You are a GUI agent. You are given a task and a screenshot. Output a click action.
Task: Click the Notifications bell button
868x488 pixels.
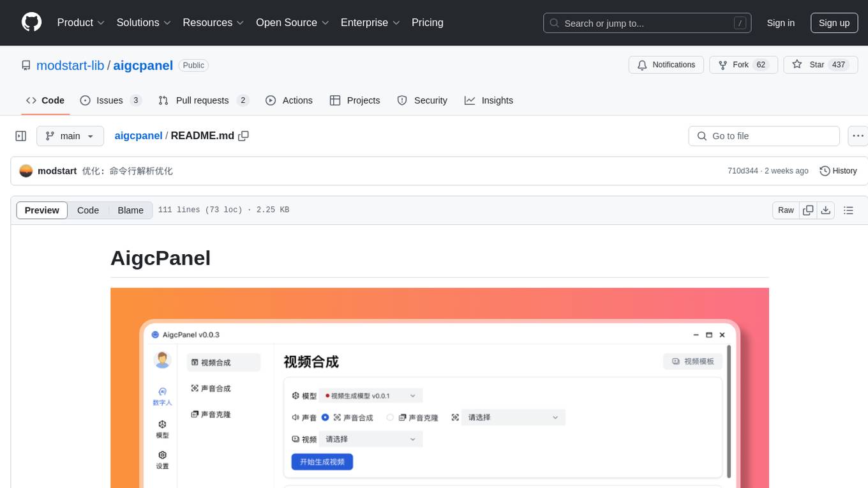tap(666, 65)
